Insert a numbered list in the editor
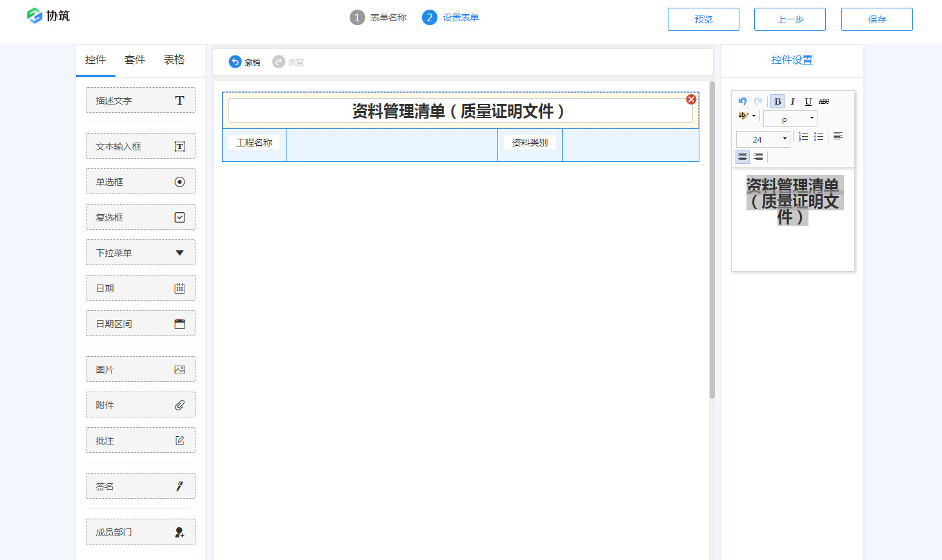Image resolution: width=942 pixels, height=560 pixels. (803, 136)
